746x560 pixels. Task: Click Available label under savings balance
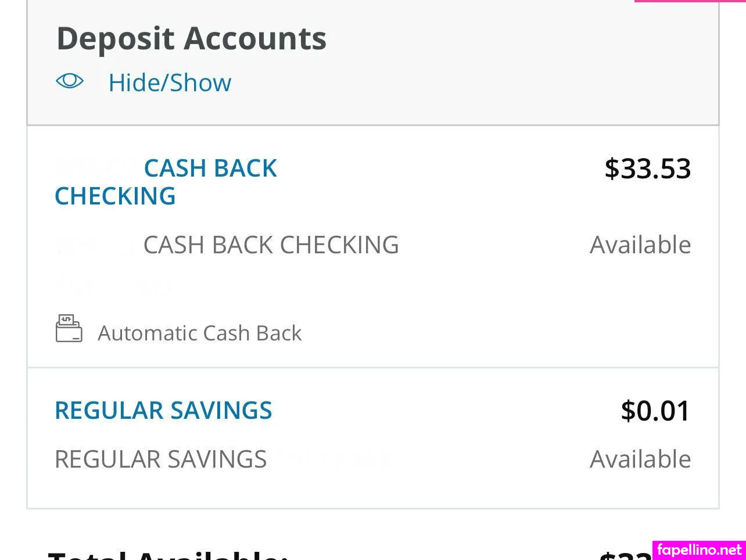coord(640,460)
